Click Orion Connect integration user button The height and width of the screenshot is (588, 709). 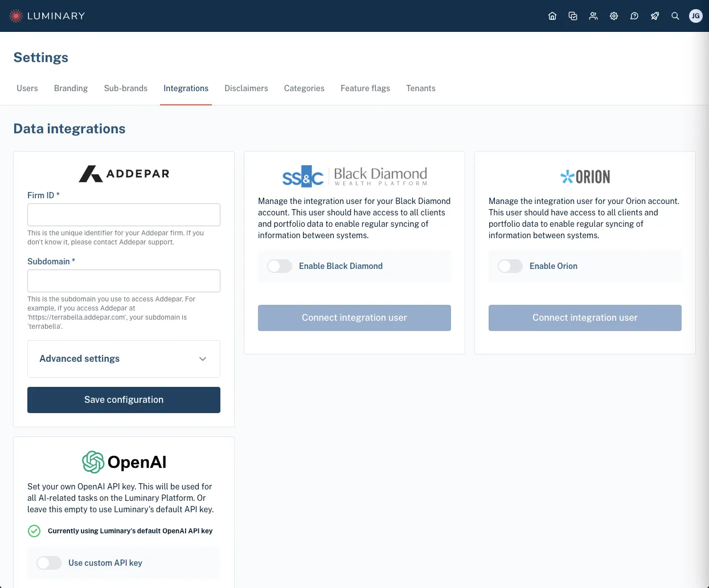(x=585, y=318)
